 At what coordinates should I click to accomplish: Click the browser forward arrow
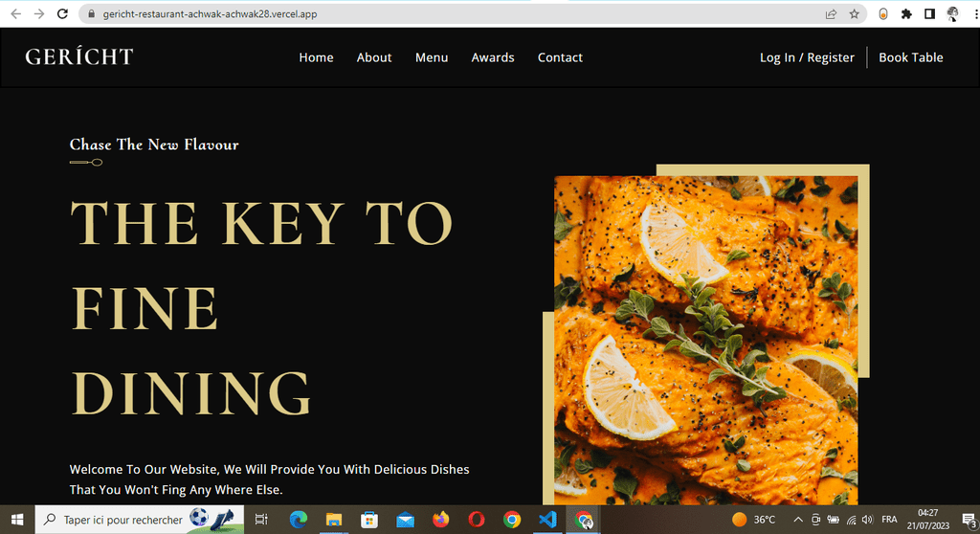tap(38, 13)
